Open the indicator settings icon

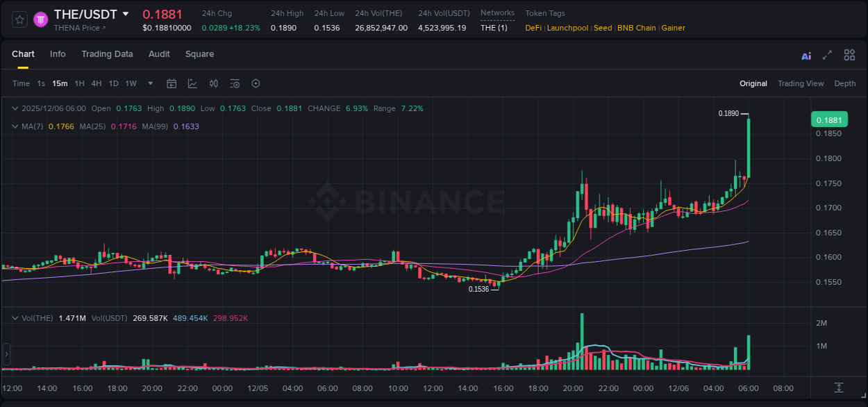coord(235,83)
